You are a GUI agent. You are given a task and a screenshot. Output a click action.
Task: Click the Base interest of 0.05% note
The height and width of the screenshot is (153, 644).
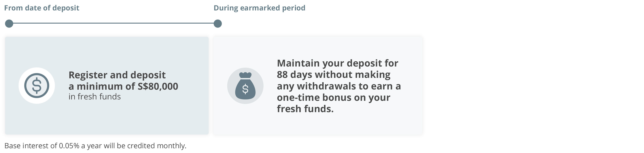coord(95,146)
